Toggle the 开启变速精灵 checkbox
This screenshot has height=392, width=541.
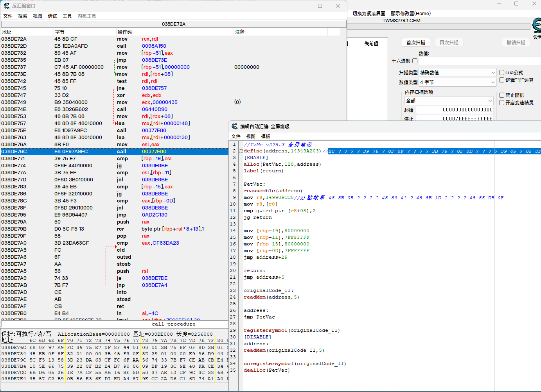[501, 103]
